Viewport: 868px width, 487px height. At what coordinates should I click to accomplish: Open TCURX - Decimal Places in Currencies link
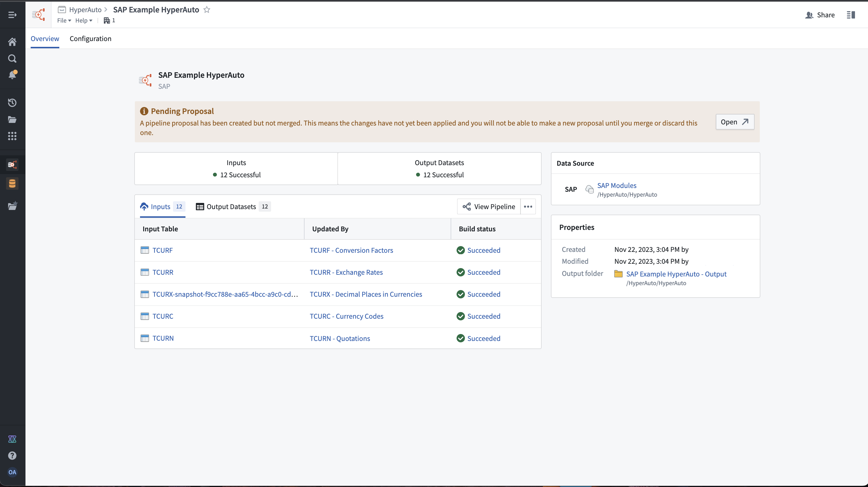coord(366,294)
